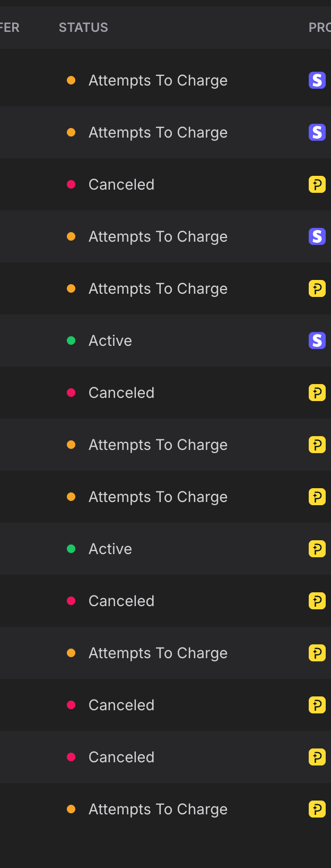Click the Stripe icon on the Active row

pyautogui.click(x=317, y=341)
